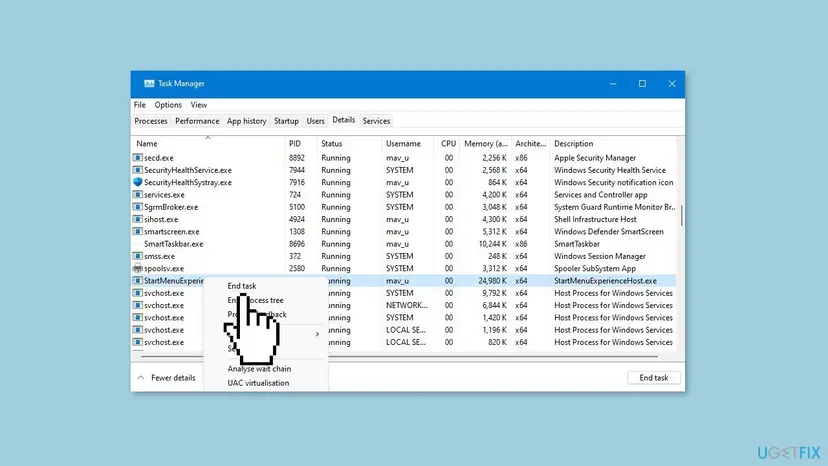Open the File menu
This screenshot has width=828, height=466.
pyautogui.click(x=139, y=105)
